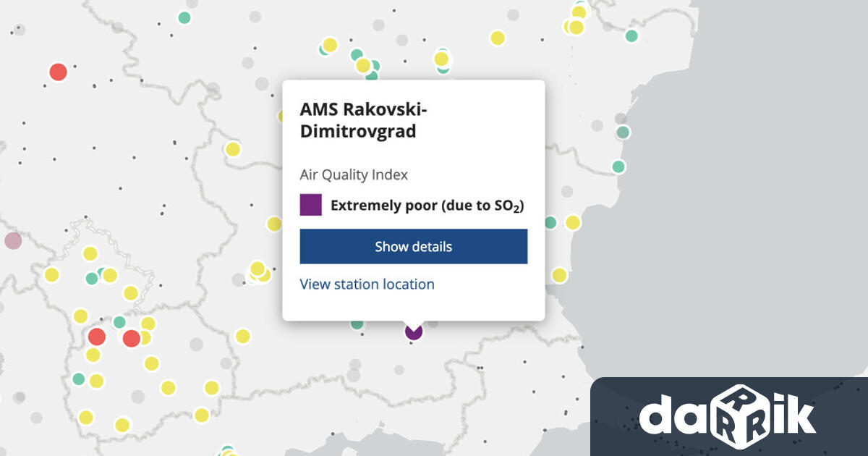The height and width of the screenshot is (456, 868).
Task: Select the pinkish marker at the map's left edge
Action: tap(12, 241)
